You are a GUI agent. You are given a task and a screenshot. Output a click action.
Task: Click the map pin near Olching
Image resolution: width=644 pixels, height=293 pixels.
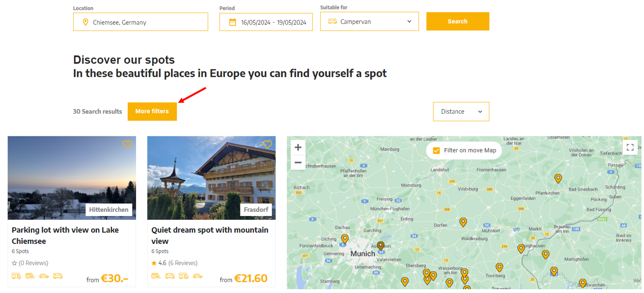coord(345,239)
